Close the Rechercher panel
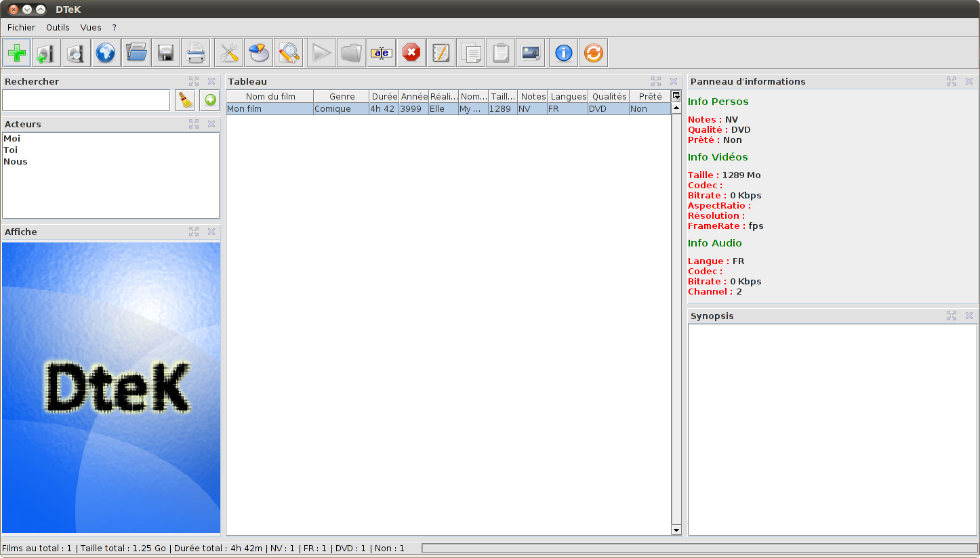The width and height of the screenshot is (980, 558). tap(211, 81)
